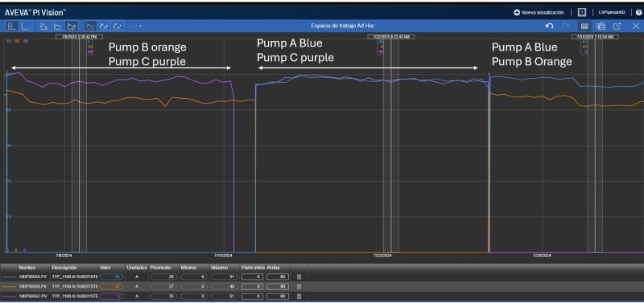Screen dimensions: 644x303
Task: Select the first trend style icon
Action: (x=44, y=27)
